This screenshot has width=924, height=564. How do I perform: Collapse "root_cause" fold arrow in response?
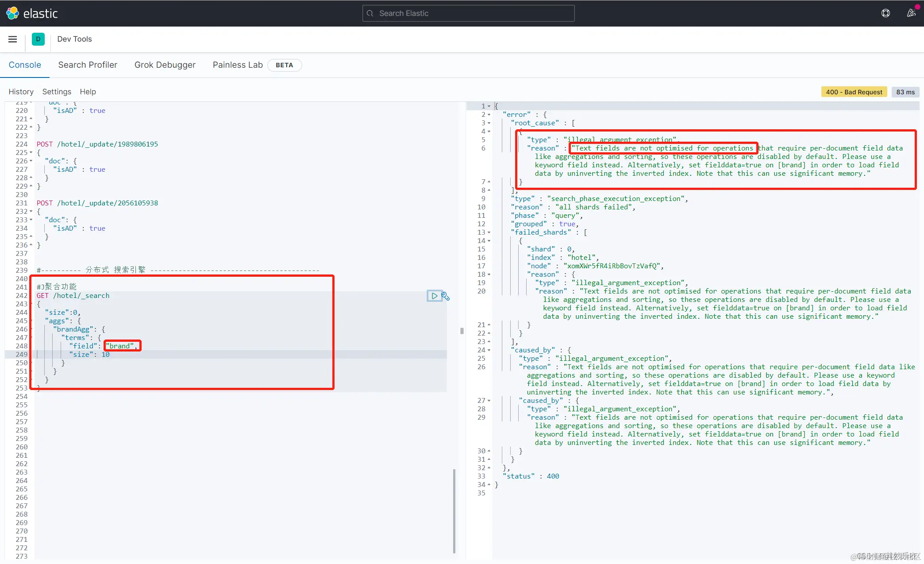489,123
